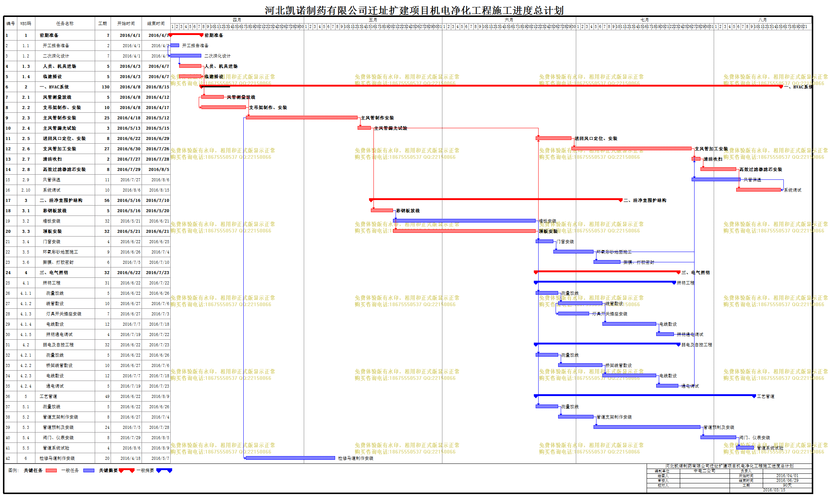Click the red 送回风口定位、安装 Gantt bar
This screenshot has height=504, width=828.
(553, 138)
